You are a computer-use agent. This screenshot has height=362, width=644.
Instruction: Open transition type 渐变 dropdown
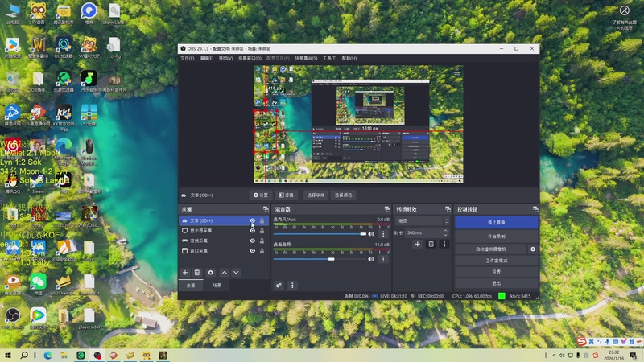(x=423, y=220)
